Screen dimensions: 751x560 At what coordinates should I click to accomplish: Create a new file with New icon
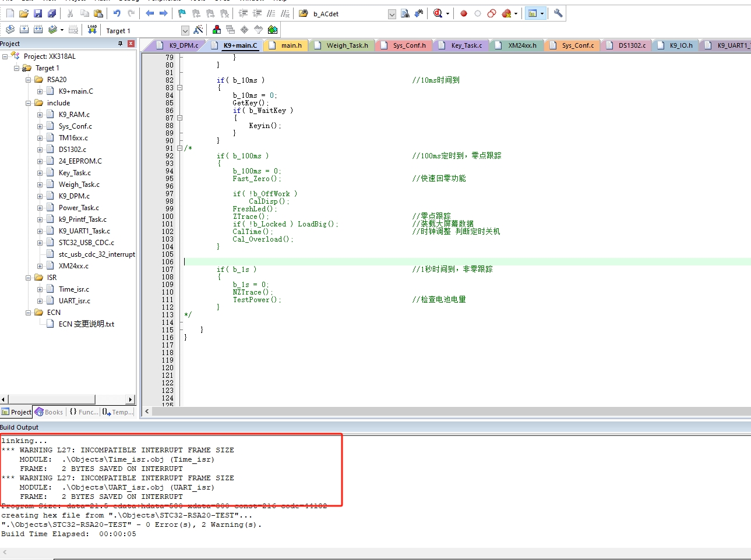[x=10, y=13]
